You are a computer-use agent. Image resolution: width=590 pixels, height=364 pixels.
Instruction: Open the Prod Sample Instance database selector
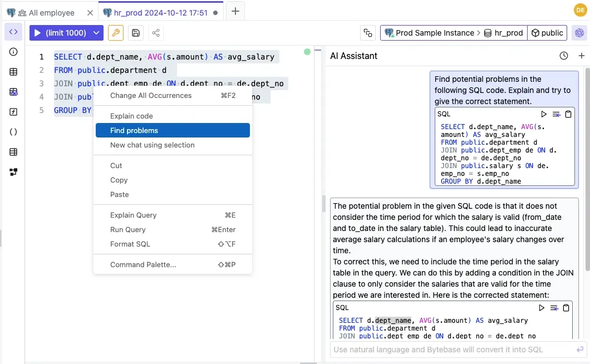pos(429,33)
